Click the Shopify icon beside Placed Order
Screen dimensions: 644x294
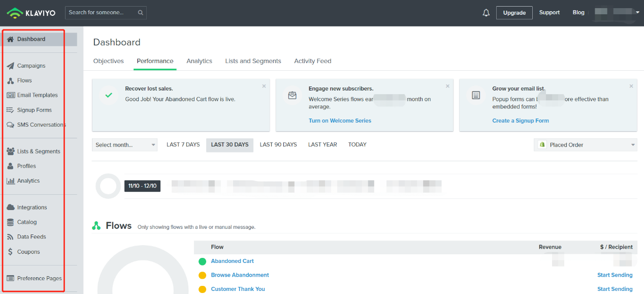[x=542, y=144]
